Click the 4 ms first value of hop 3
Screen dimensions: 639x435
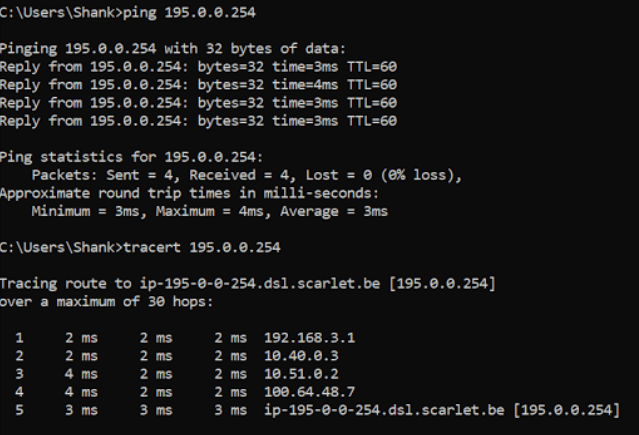(x=81, y=374)
